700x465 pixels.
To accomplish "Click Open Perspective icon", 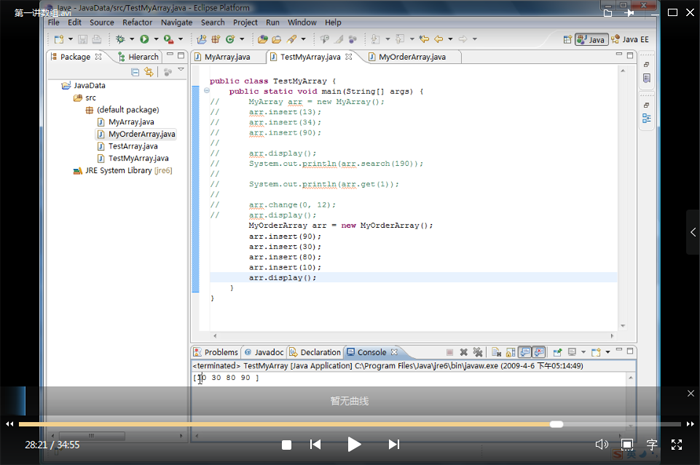I will point(567,40).
